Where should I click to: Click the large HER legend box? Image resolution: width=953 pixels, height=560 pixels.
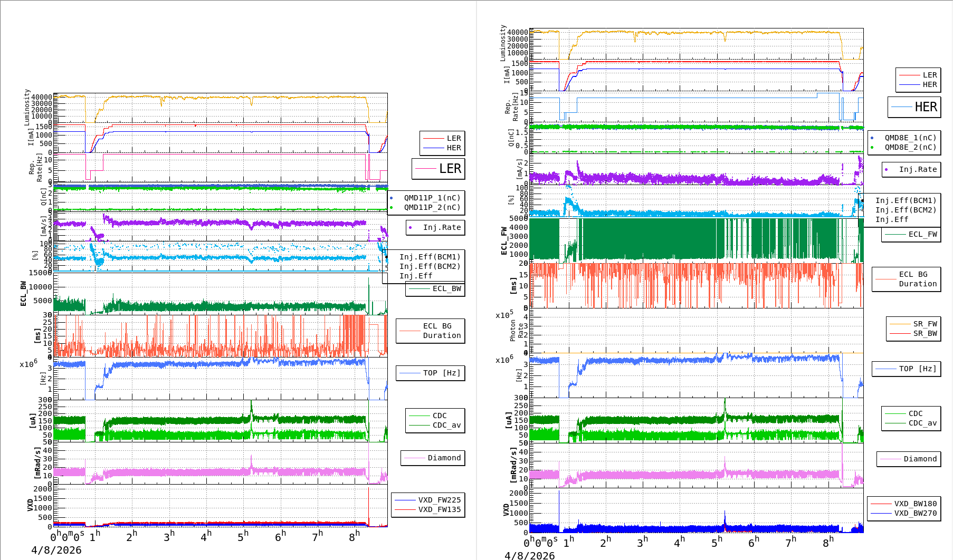pos(914,107)
